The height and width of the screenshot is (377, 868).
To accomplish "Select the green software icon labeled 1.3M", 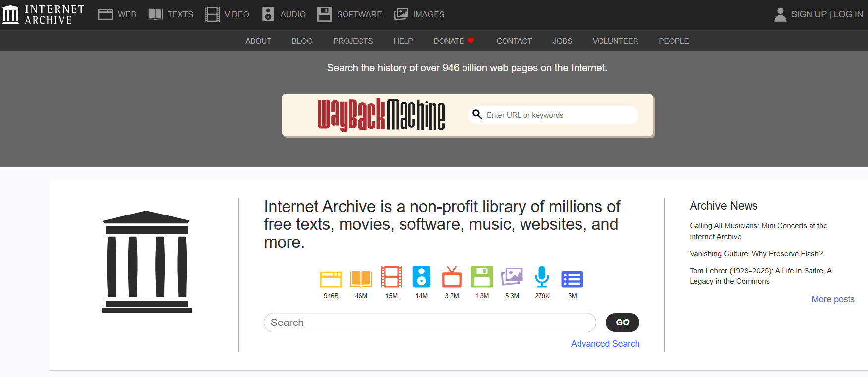I will click(x=482, y=276).
